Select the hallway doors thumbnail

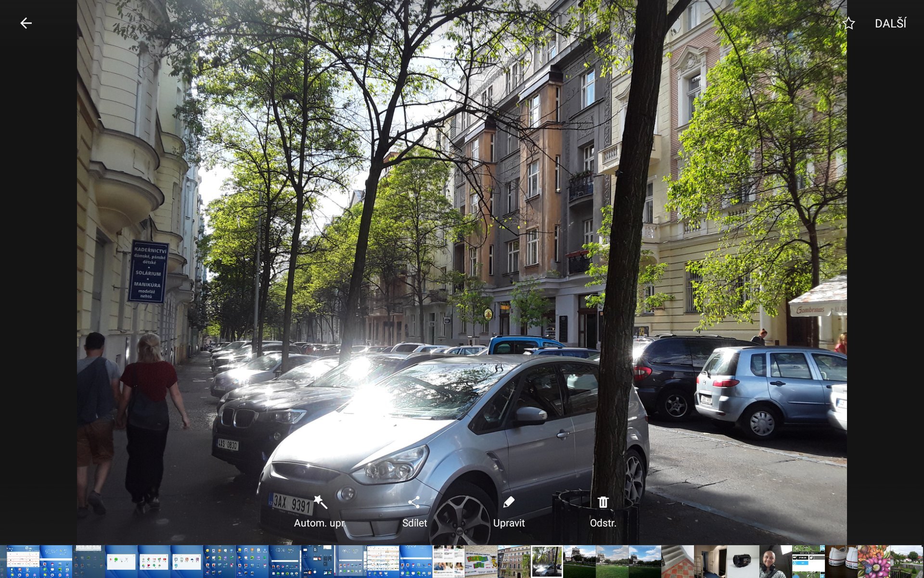[710, 561]
